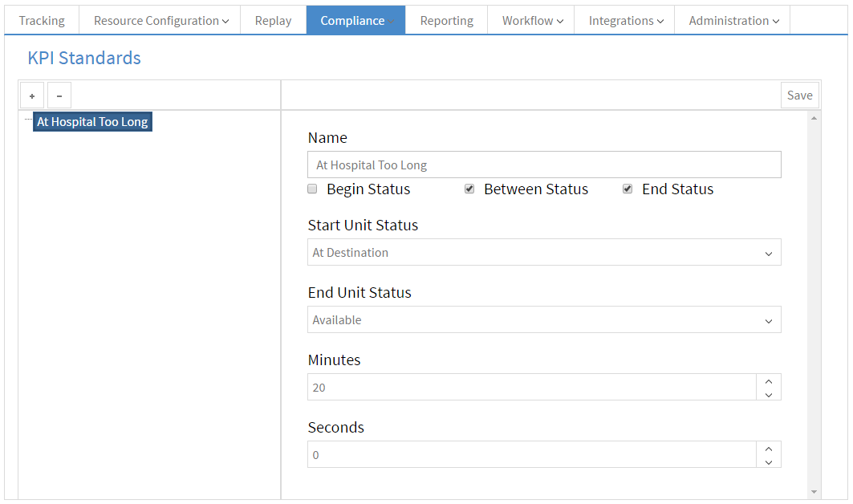Click the scrollbar up arrow on the form panel
This screenshot has height=504, width=853.
click(814, 116)
